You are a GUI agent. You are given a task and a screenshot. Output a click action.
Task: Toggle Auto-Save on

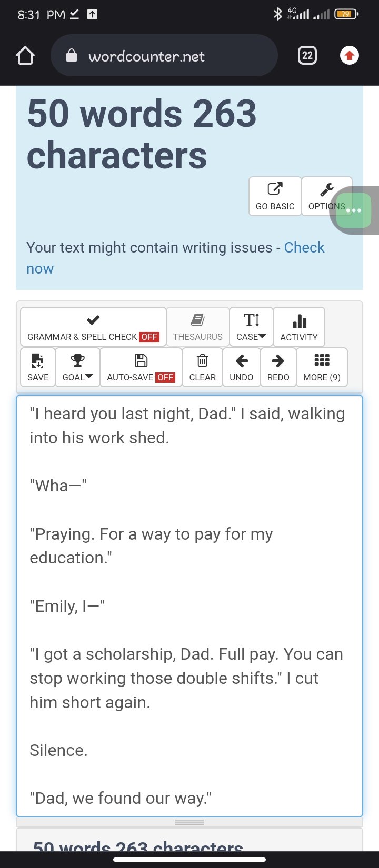[x=141, y=367]
